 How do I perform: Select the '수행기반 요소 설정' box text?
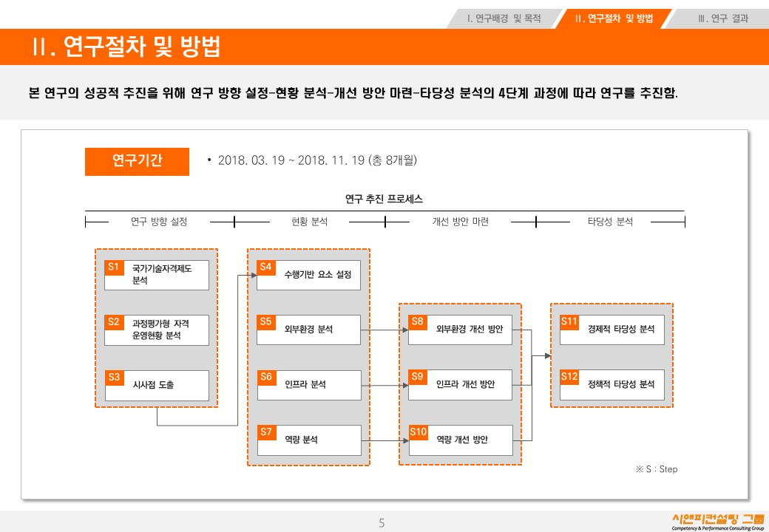tap(318, 275)
